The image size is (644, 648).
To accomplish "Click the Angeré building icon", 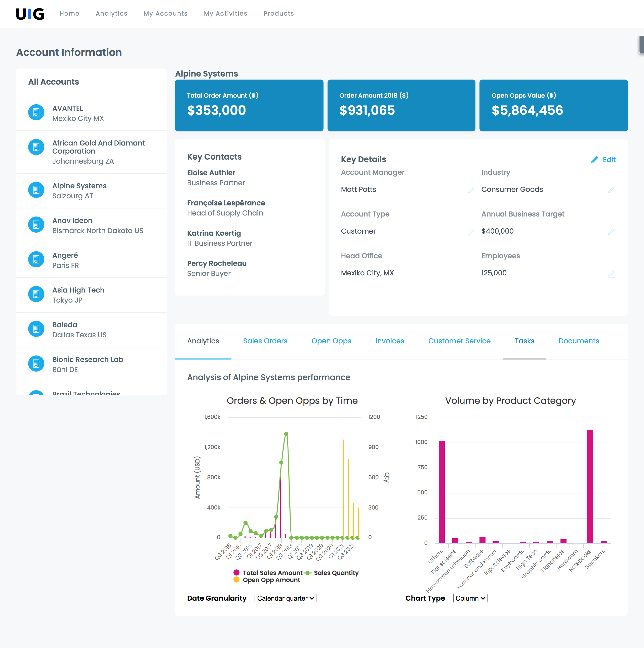I will [36, 259].
